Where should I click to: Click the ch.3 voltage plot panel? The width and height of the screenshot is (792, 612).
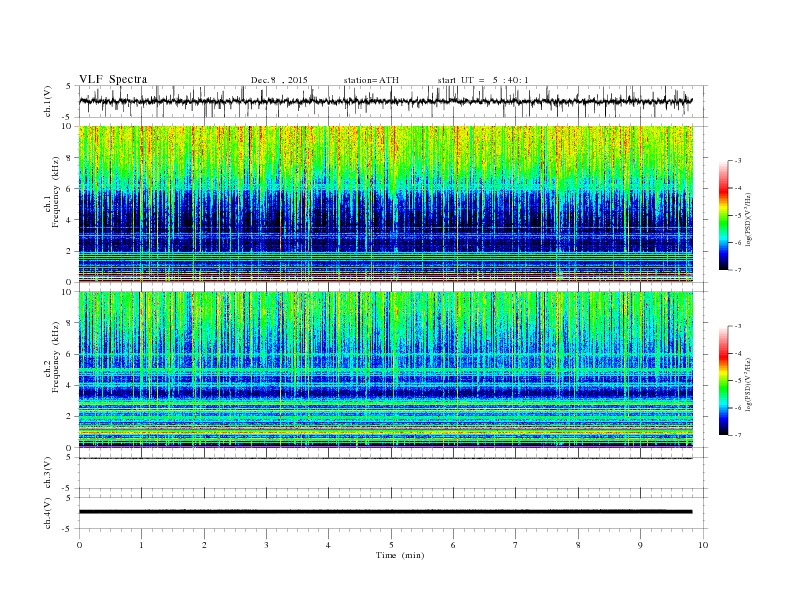(x=393, y=473)
